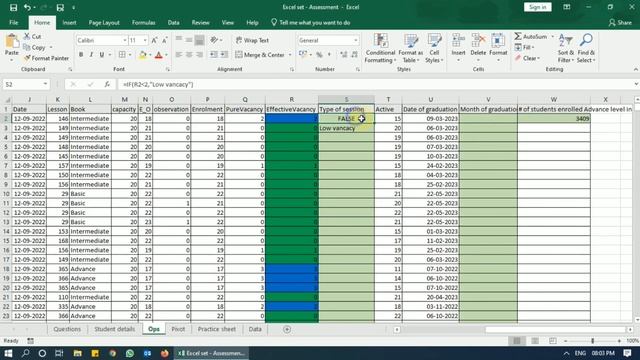Viewport: 640px width, 360px height.
Task: Open Find & Select menu
Action: pyautogui.click(x=586, y=48)
